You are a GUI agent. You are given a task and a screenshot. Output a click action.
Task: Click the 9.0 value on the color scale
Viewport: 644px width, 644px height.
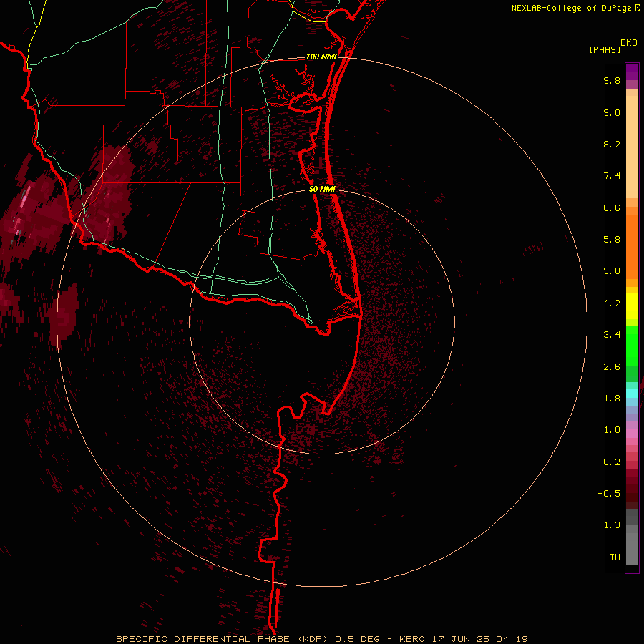[x=612, y=112]
